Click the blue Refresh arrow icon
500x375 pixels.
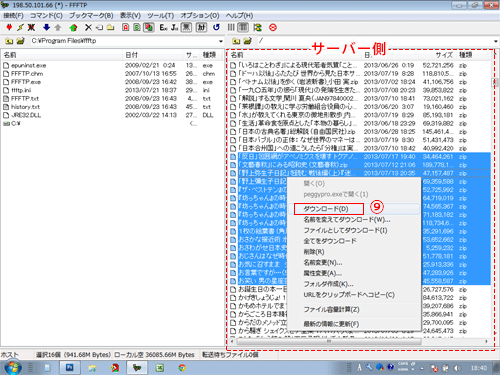[x=216, y=27]
